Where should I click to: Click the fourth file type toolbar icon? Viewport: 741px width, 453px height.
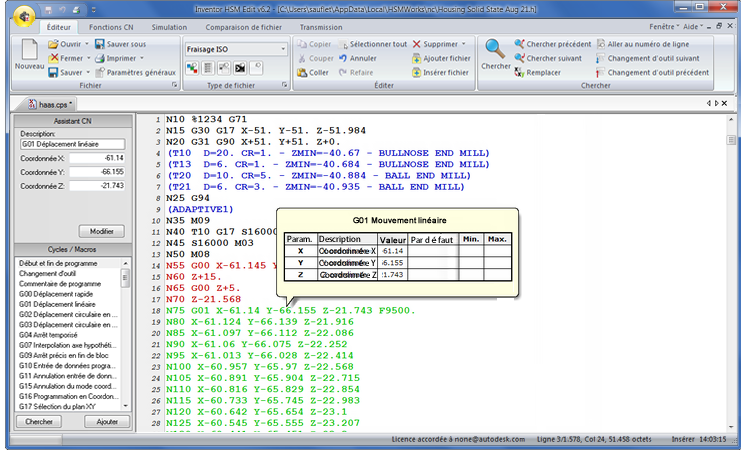point(240,68)
